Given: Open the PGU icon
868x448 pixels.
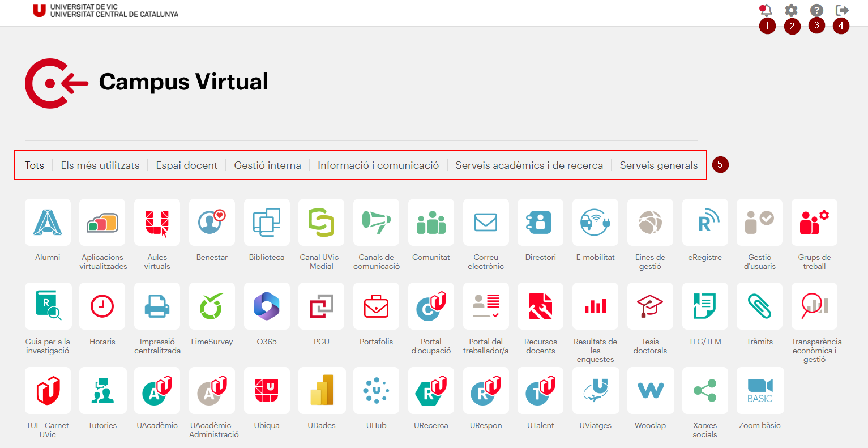Looking at the screenshot, I should click(322, 306).
